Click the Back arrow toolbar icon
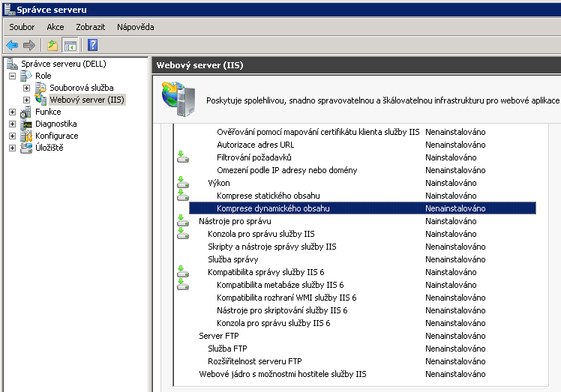The width and height of the screenshot is (561, 392). [12, 45]
